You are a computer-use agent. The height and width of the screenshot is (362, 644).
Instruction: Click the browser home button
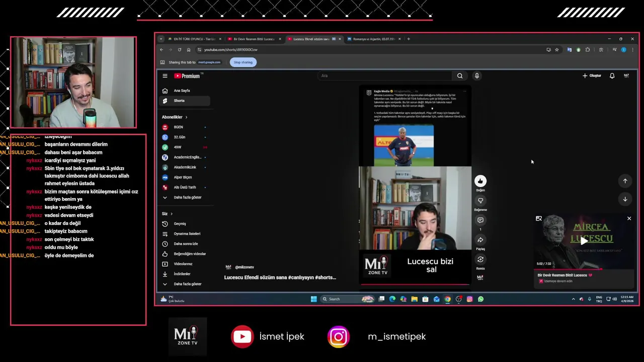point(189,50)
